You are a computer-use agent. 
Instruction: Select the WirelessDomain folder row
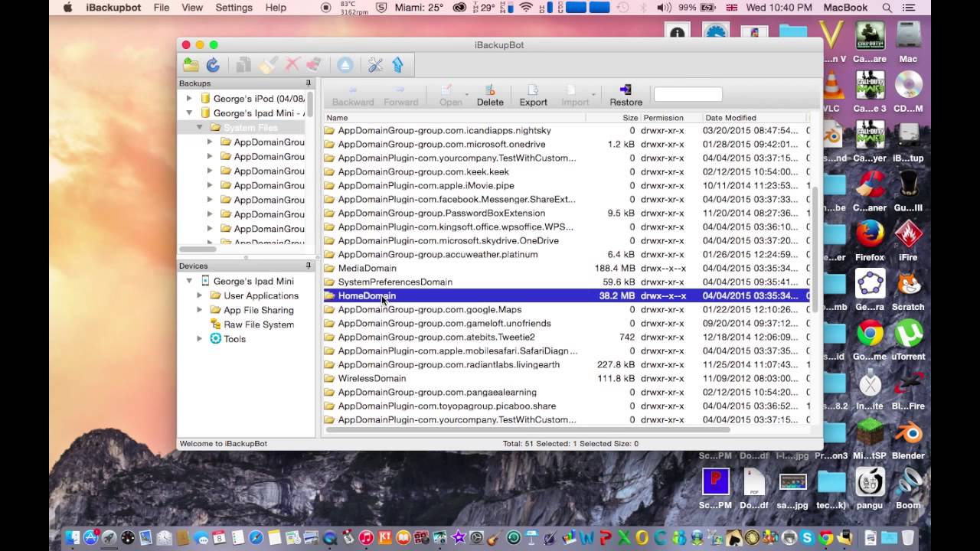click(567, 378)
